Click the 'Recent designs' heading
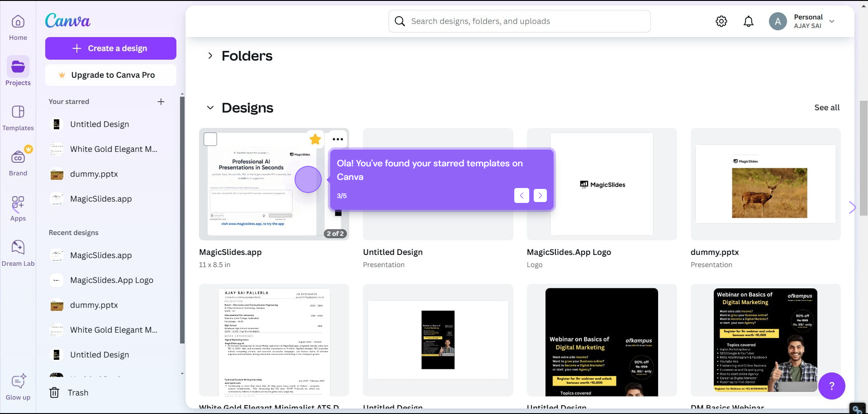Image resolution: width=868 pixels, height=414 pixels. (x=73, y=233)
